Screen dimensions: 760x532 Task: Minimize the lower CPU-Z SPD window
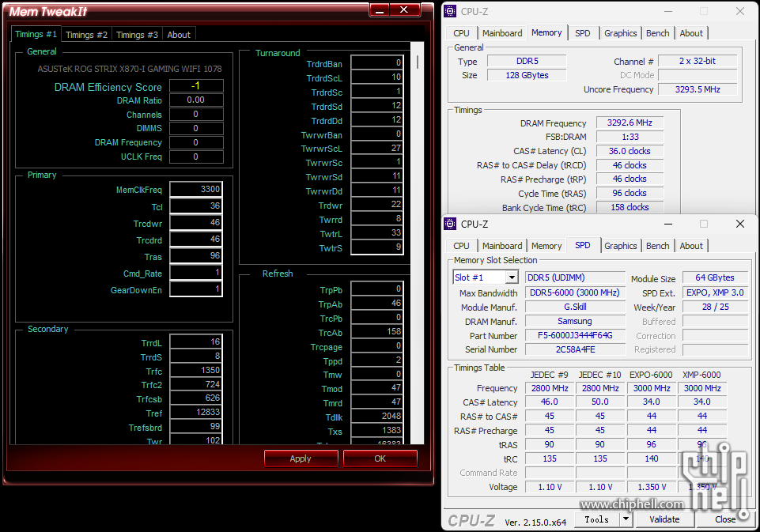tap(668, 224)
